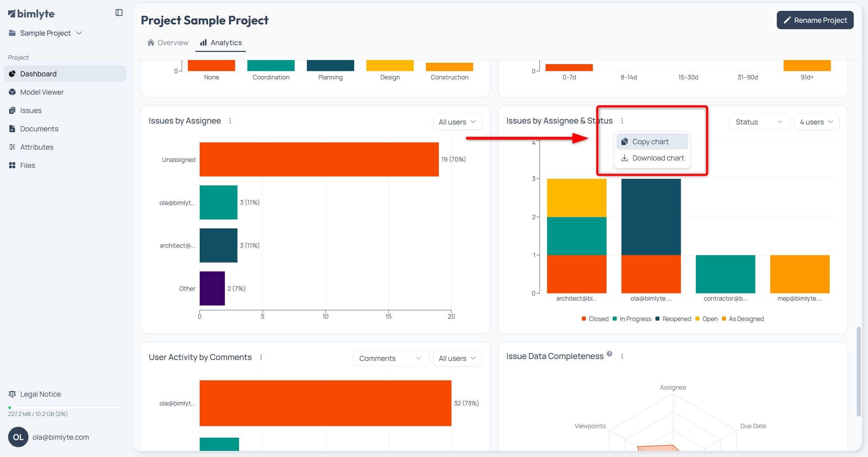
Task: Open the Comments metric dropdown
Action: point(391,358)
